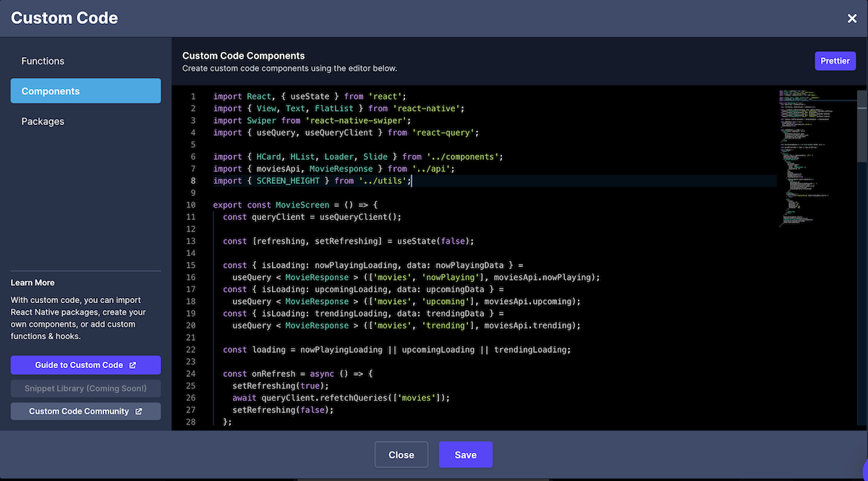Click 'SCREEN_HEIGHT' in the import line
Image resolution: width=868 pixels, height=481 pixels.
(288, 181)
